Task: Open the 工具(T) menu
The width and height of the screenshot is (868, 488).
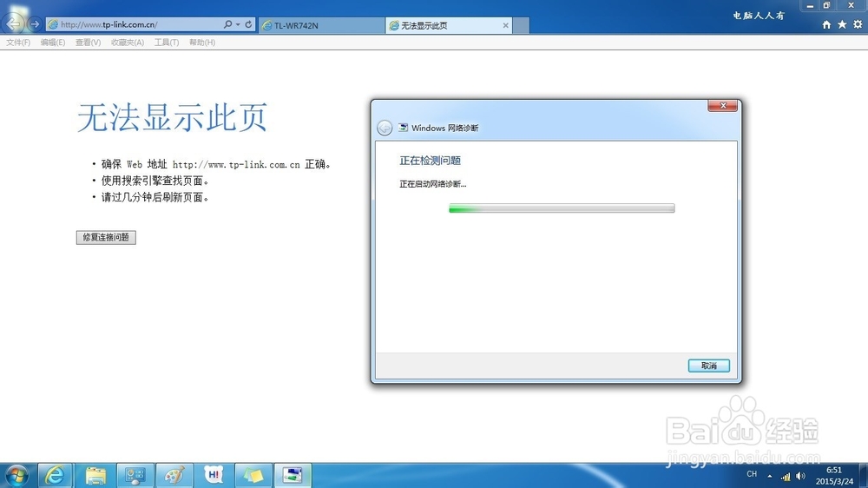Action: click(x=167, y=42)
